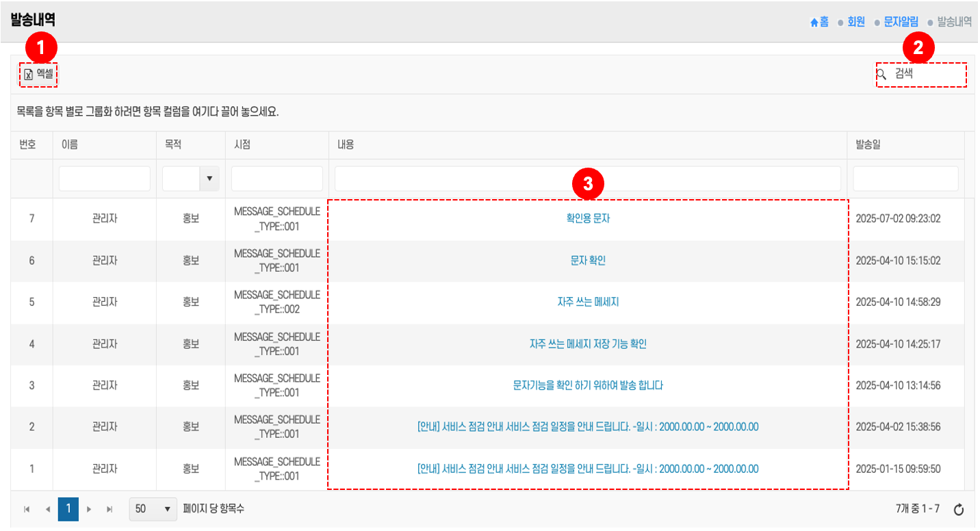The width and height of the screenshot is (980, 531).
Task: Go to the previous page arrow
Action: tap(48, 509)
